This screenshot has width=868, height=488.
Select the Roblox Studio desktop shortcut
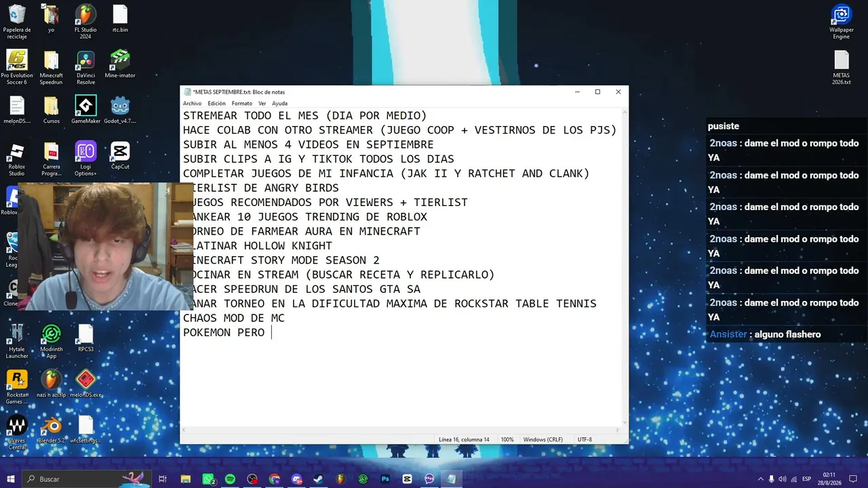click(17, 159)
